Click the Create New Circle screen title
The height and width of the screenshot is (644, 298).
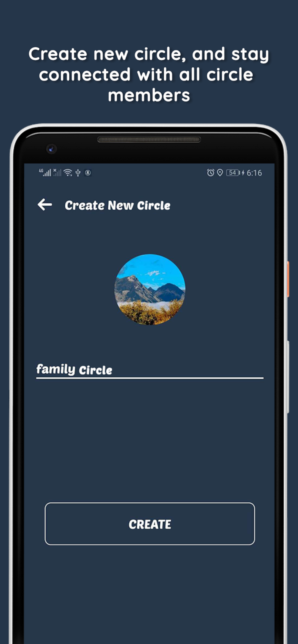click(117, 205)
